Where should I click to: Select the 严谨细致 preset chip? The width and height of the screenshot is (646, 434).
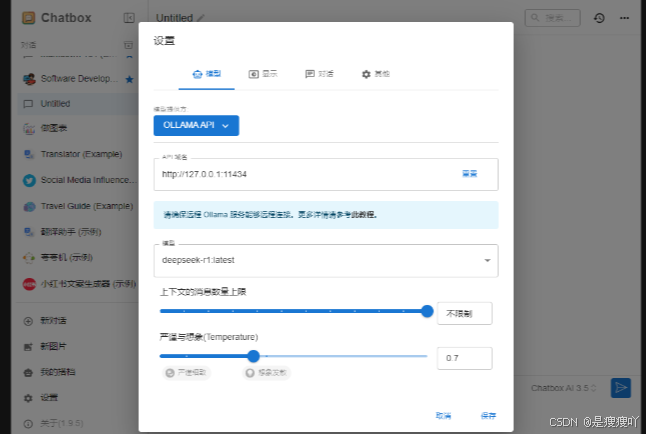coord(186,373)
